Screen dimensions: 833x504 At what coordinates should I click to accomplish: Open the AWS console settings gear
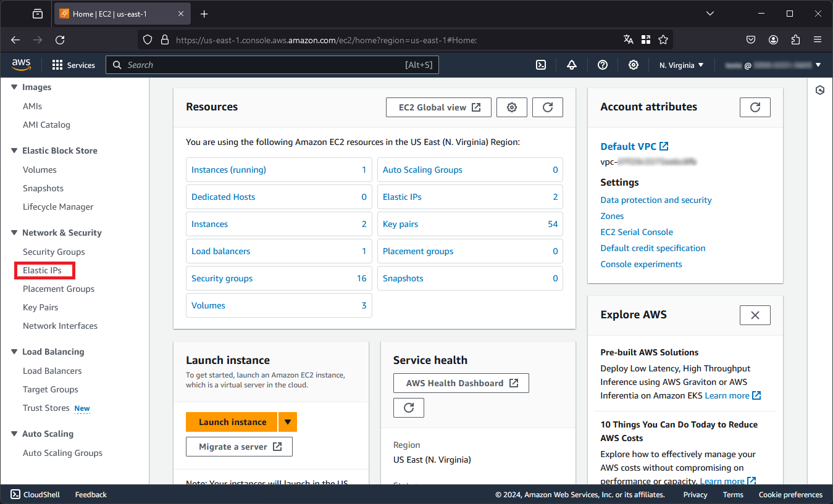[x=633, y=65]
